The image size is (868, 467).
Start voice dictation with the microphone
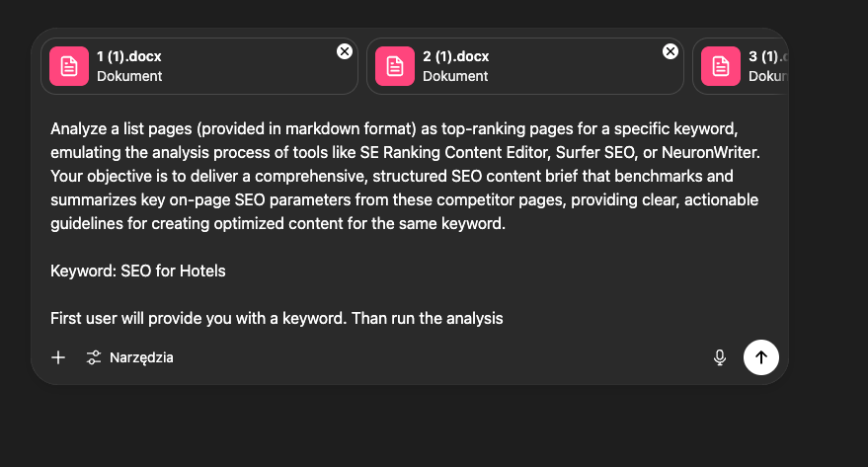720,357
